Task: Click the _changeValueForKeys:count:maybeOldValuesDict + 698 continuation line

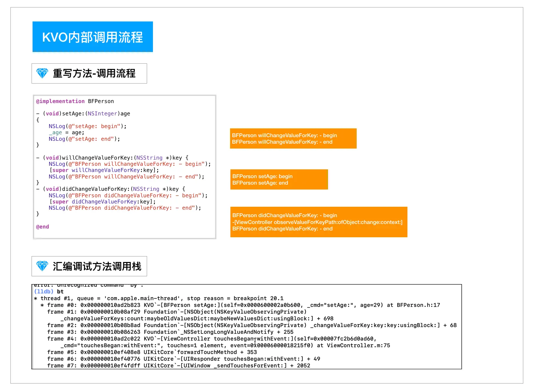Action: 197,319
